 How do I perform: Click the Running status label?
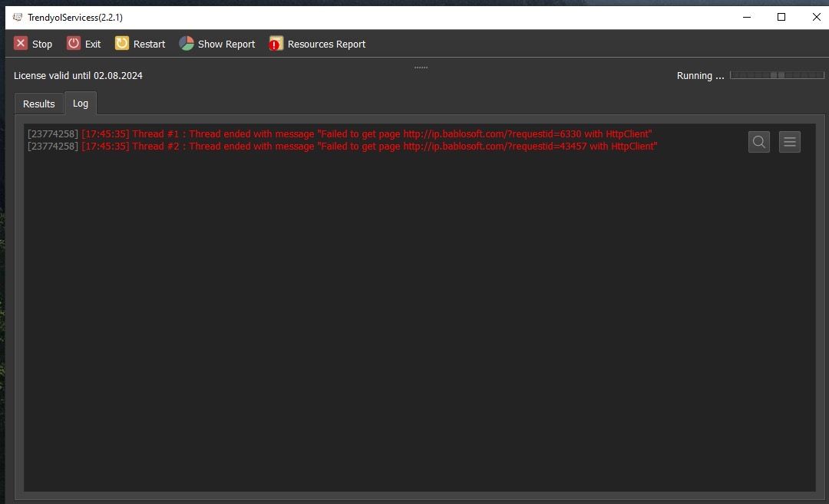pyautogui.click(x=700, y=76)
